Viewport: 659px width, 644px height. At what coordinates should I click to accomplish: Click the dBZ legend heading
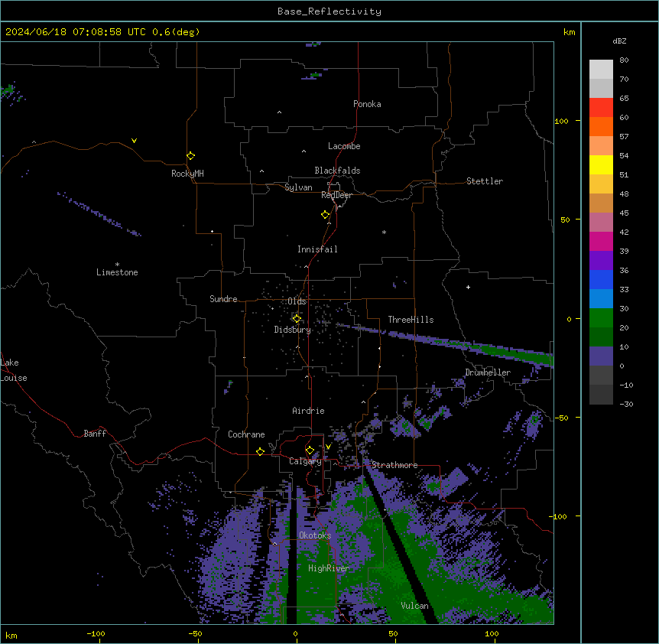pos(619,41)
